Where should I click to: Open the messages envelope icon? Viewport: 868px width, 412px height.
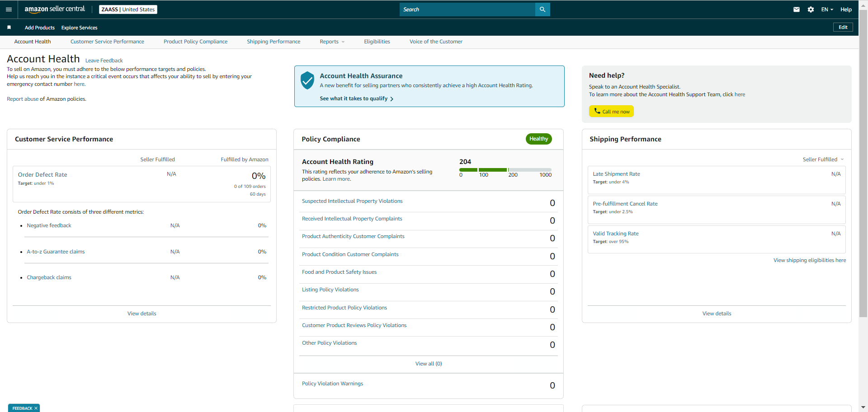point(797,9)
